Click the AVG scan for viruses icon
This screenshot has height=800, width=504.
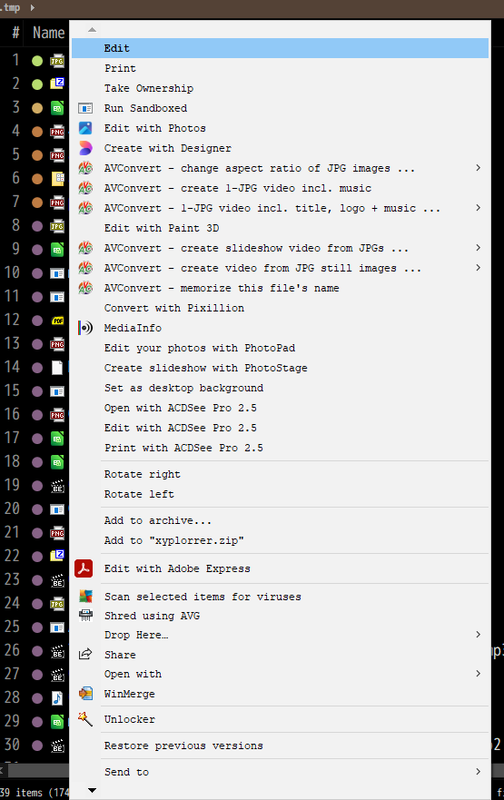(86, 596)
